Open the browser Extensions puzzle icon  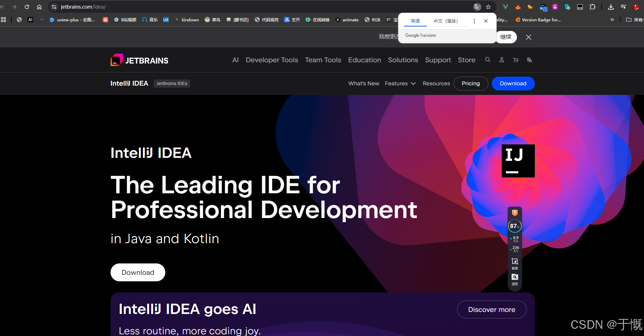coord(592,7)
